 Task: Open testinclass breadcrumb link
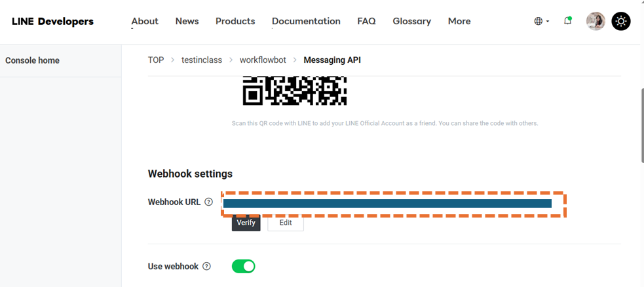pyautogui.click(x=202, y=60)
